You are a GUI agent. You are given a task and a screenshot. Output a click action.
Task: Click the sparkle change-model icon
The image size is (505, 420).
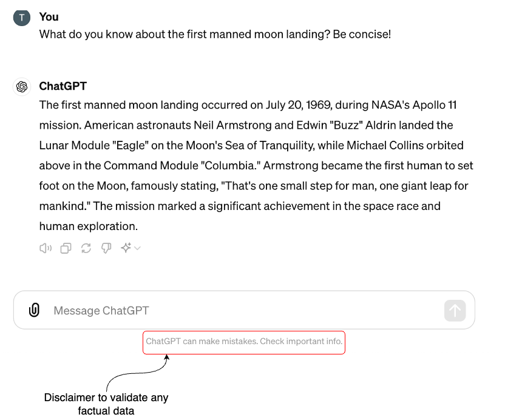tap(126, 248)
